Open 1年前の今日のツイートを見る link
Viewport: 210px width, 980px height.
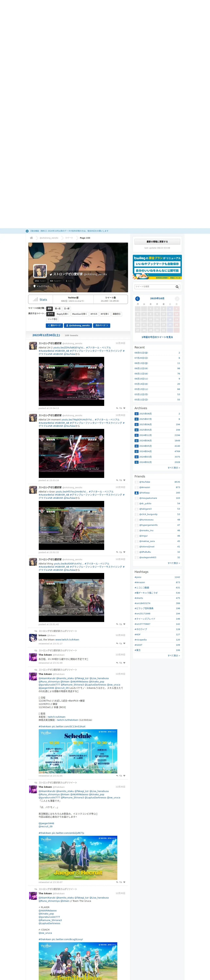[157, 337]
